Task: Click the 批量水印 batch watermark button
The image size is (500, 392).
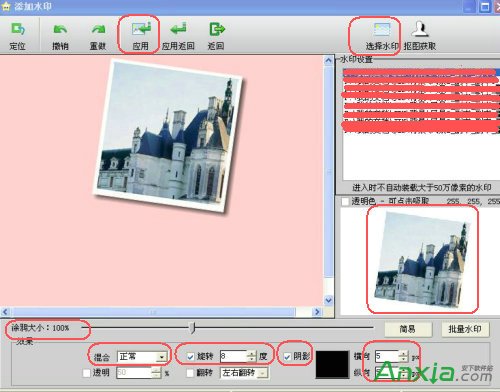Action: point(465,329)
